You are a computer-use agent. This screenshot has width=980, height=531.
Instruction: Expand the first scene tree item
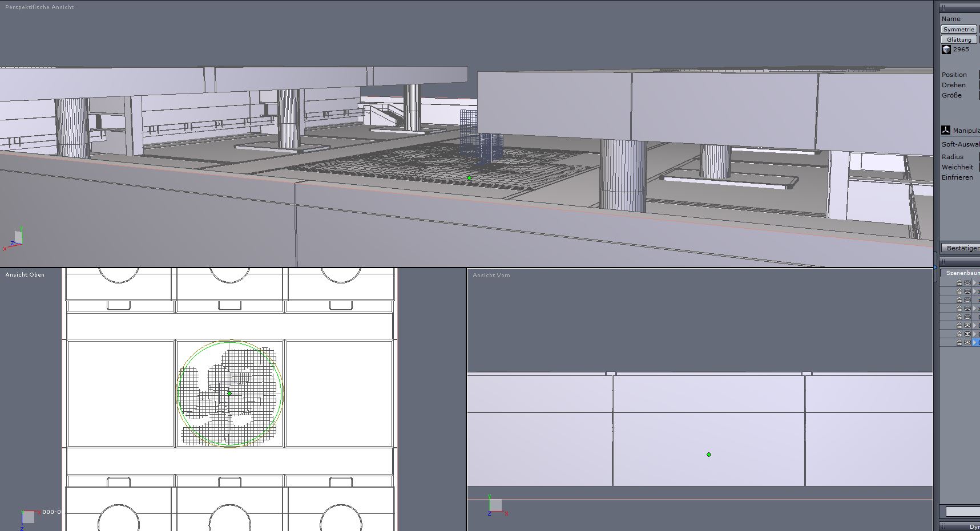tap(974, 282)
